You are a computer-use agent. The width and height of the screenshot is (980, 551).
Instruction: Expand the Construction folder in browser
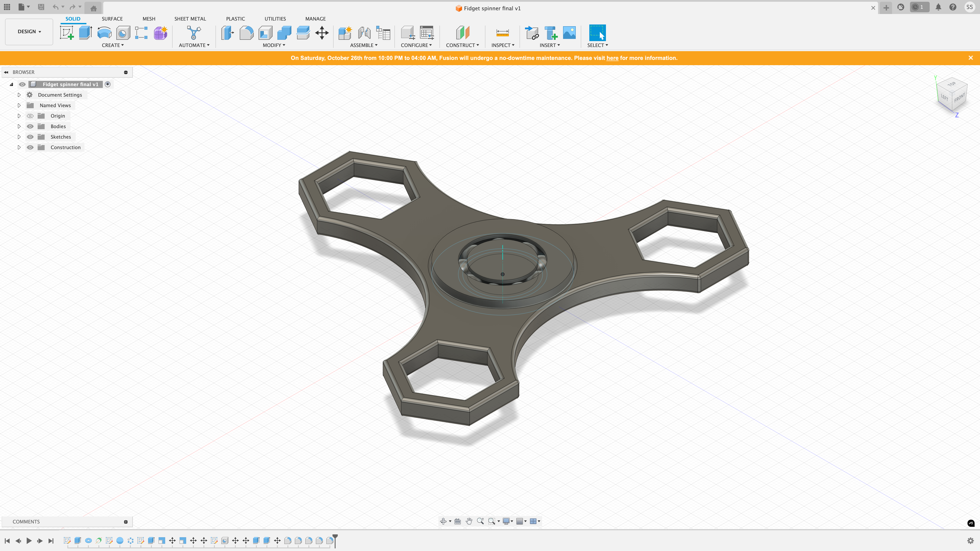point(19,148)
